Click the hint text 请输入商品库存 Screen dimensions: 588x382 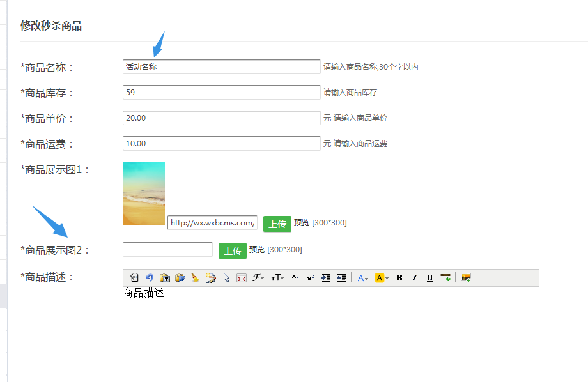(x=350, y=92)
